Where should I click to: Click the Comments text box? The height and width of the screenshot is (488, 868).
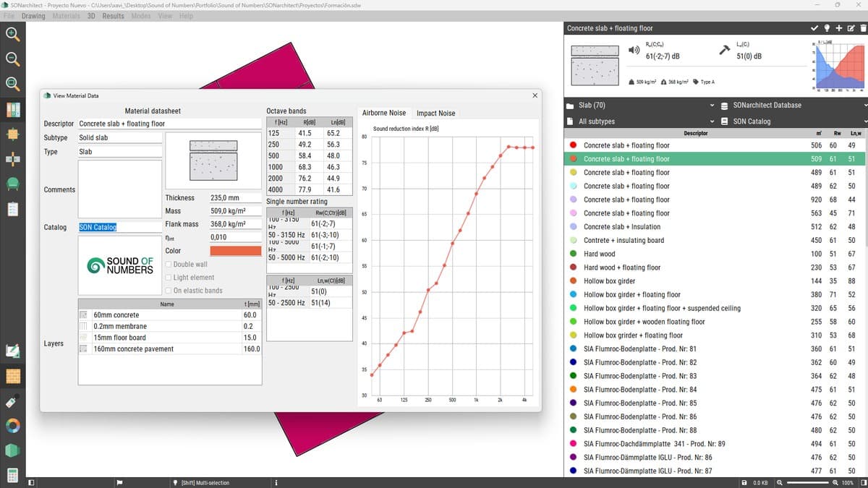[120, 189]
